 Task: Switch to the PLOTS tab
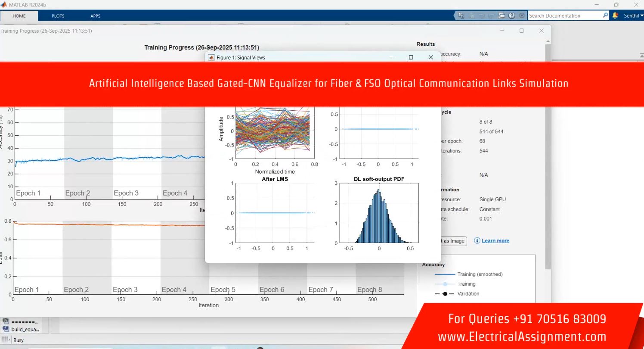point(58,16)
